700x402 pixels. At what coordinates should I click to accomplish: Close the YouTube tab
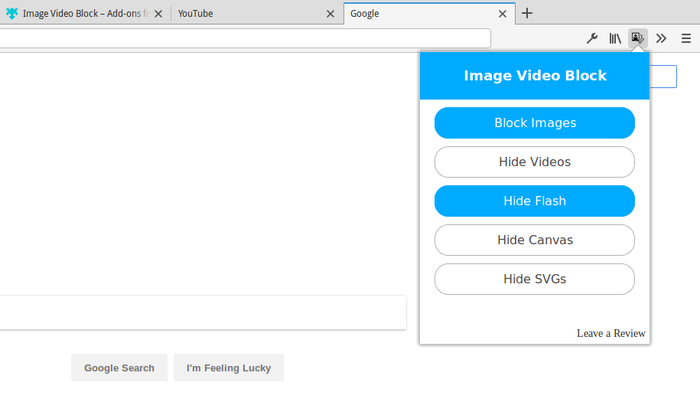pyautogui.click(x=330, y=14)
